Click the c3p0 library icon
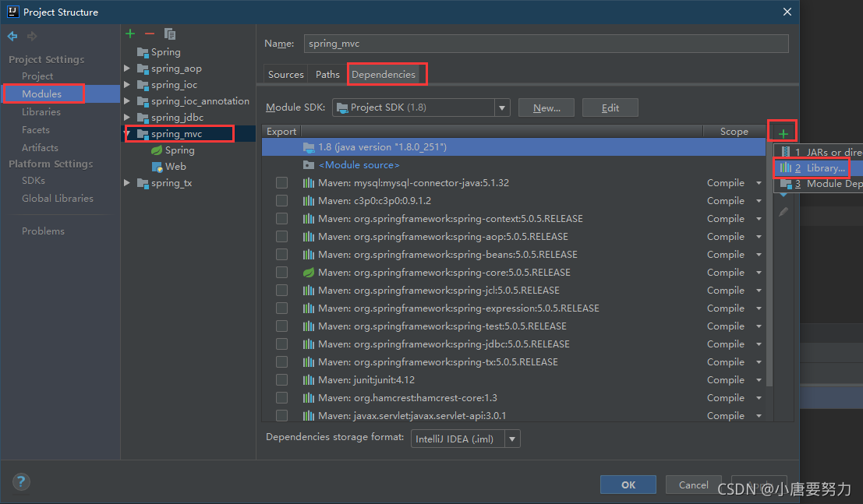The height and width of the screenshot is (504, 863). (309, 201)
